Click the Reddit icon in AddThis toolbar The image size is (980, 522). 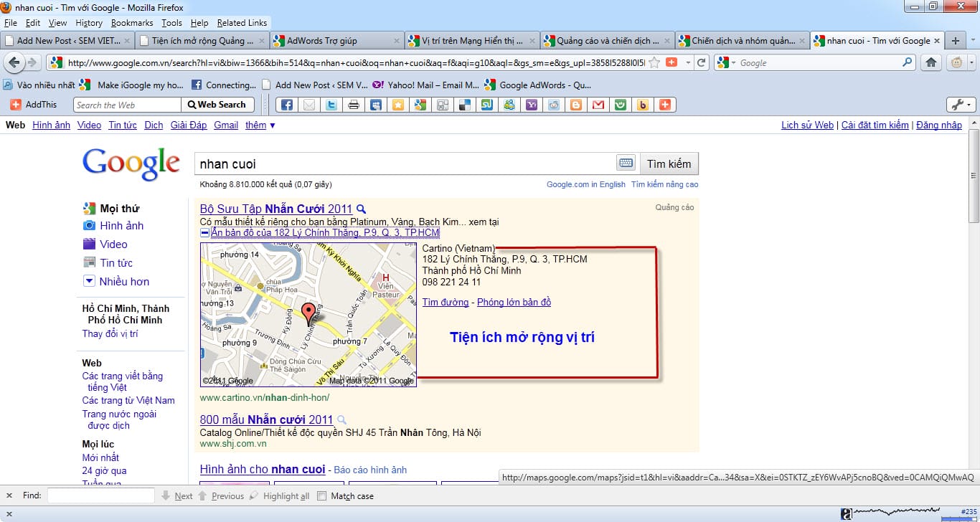coord(553,105)
